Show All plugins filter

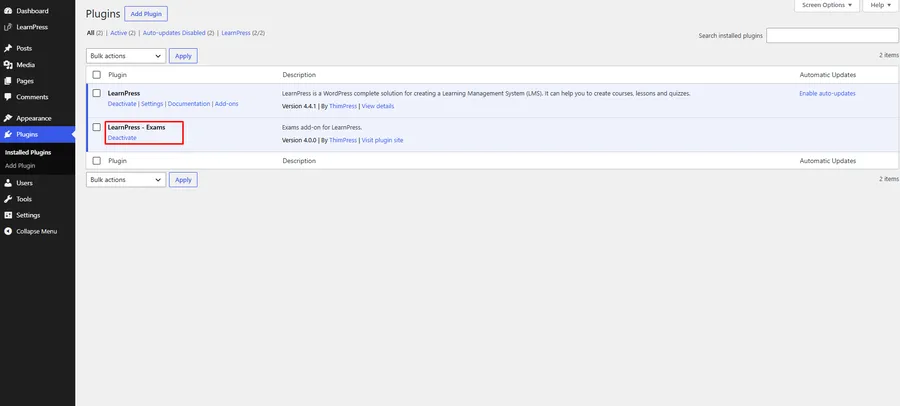[x=91, y=33]
